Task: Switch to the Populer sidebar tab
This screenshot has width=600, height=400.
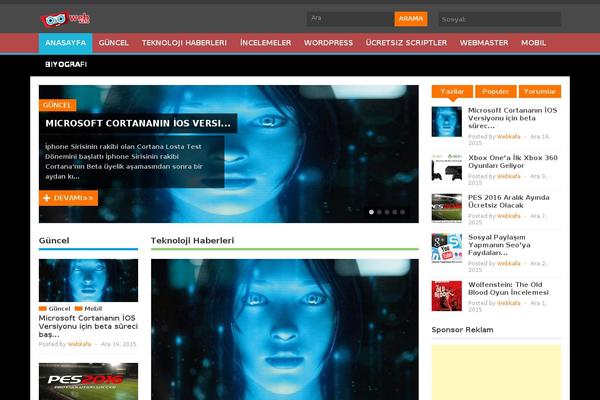Action: (x=496, y=91)
